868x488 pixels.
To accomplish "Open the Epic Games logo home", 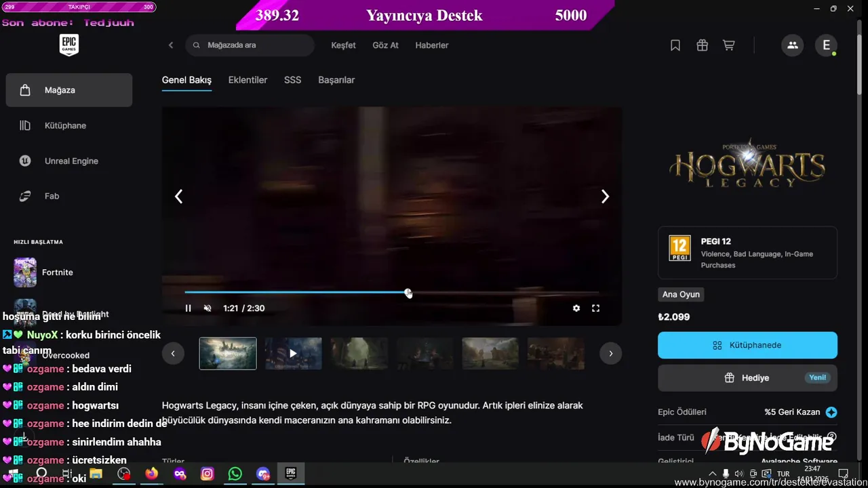I will click(x=68, y=45).
